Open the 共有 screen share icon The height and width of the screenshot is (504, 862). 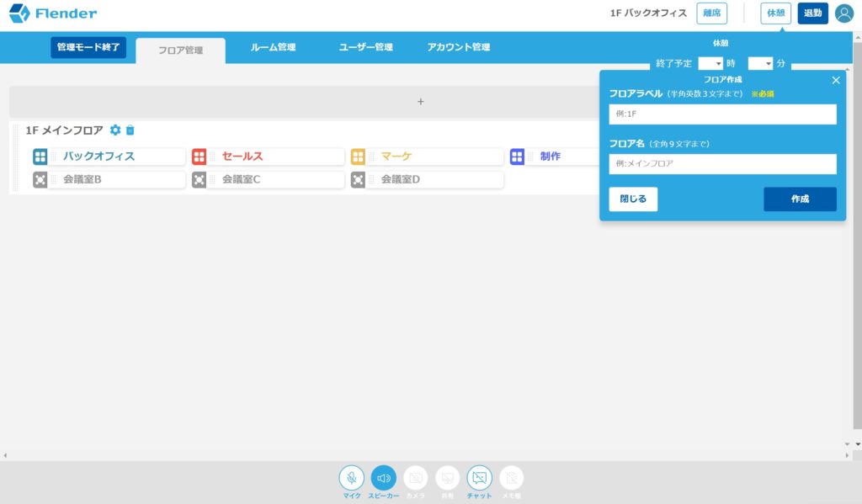[447, 480]
